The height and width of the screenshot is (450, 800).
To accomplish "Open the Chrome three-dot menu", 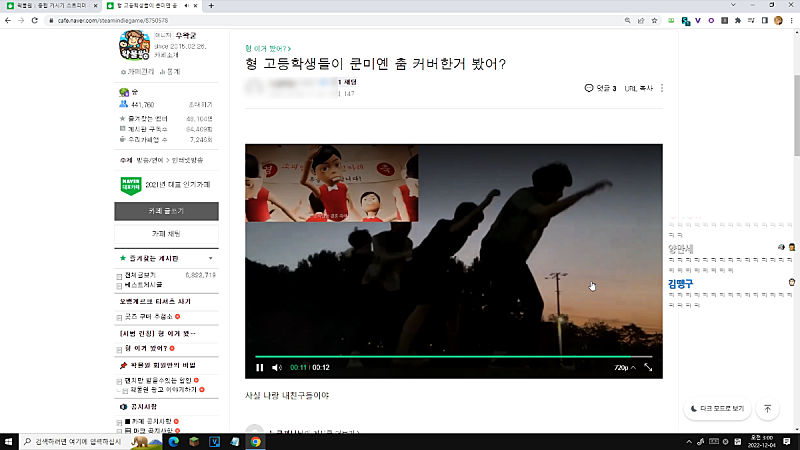I will pos(791,20).
